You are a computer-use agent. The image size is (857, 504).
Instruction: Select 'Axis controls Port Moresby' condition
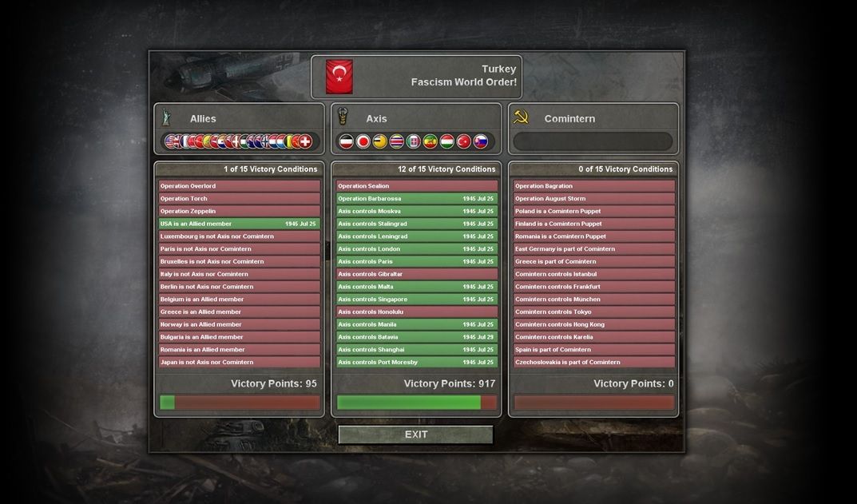416,362
